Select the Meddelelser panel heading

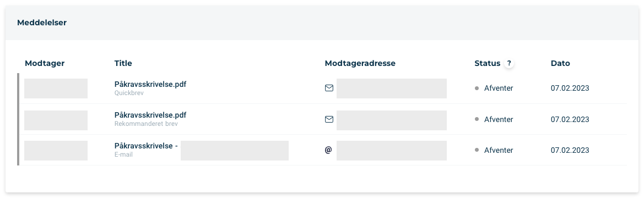[42, 23]
